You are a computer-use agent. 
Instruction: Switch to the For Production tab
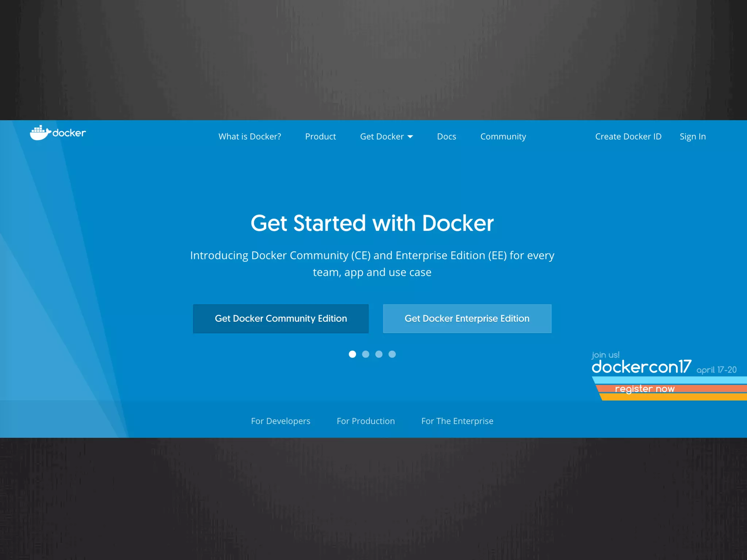point(366,421)
